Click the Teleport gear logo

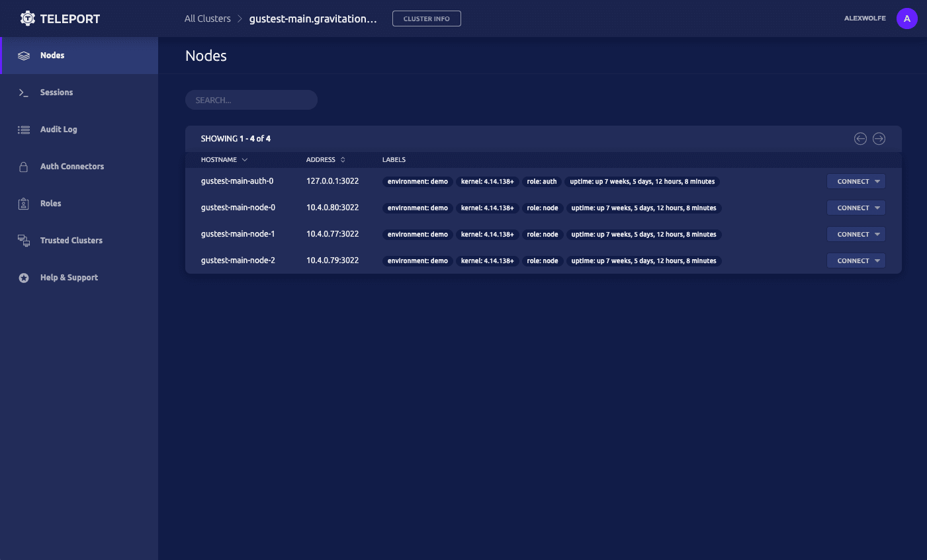click(27, 18)
